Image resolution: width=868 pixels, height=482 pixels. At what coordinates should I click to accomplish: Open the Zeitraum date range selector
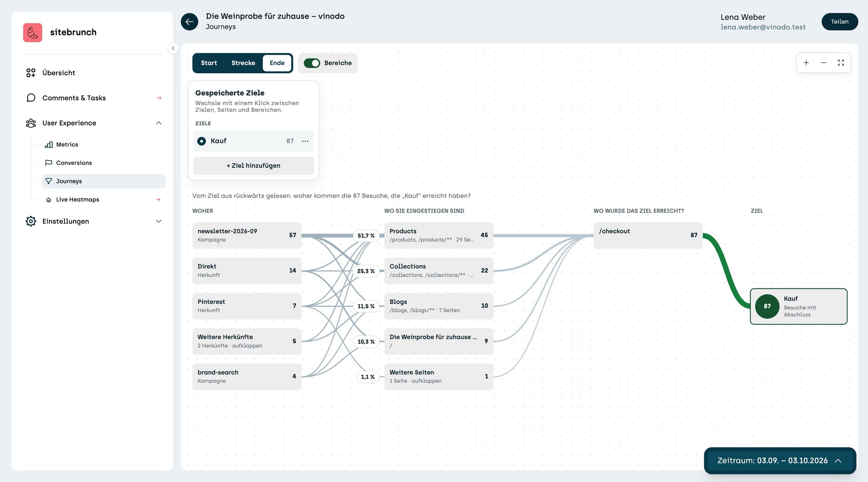coord(780,460)
